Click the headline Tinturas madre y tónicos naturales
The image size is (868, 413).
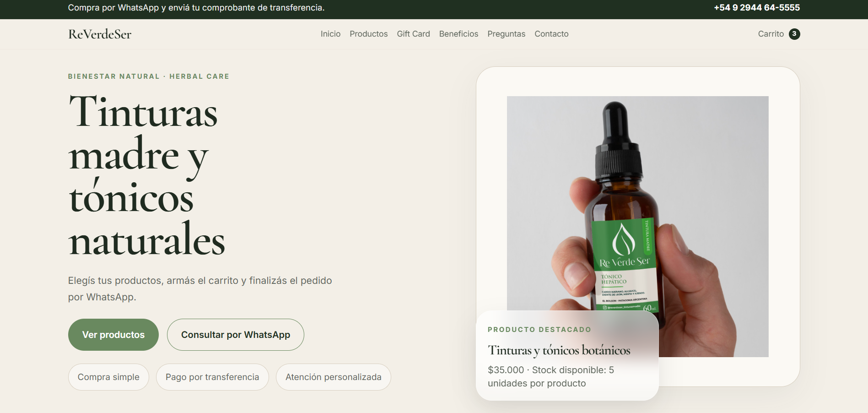pyautogui.click(x=147, y=175)
